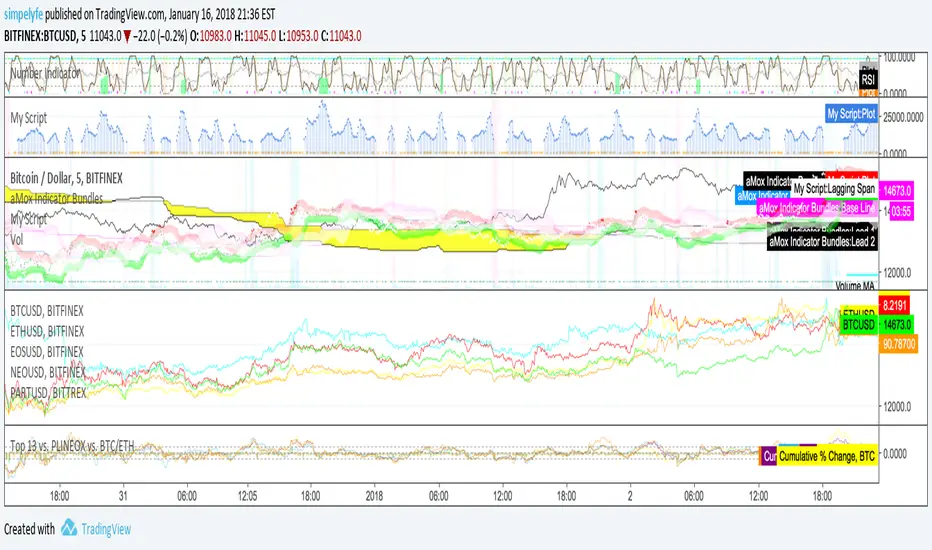The image size is (932, 550).
Task: Select the EOSUSD, BITFINEX comparison legend
Action: point(47,352)
